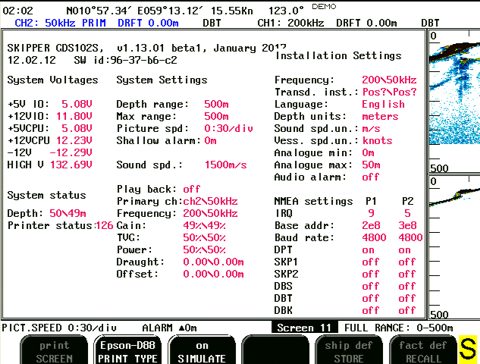The width and height of the screenshot is (480, 364).
Task: Click the 123.0° heading readout
Action: (286, 11)
